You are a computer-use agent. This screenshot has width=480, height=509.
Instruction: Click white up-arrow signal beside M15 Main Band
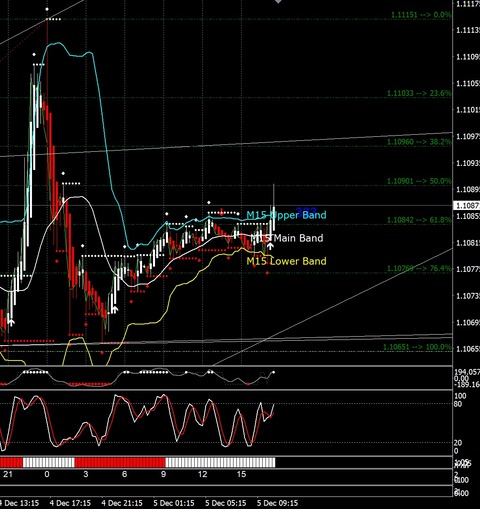coord(270,246)
